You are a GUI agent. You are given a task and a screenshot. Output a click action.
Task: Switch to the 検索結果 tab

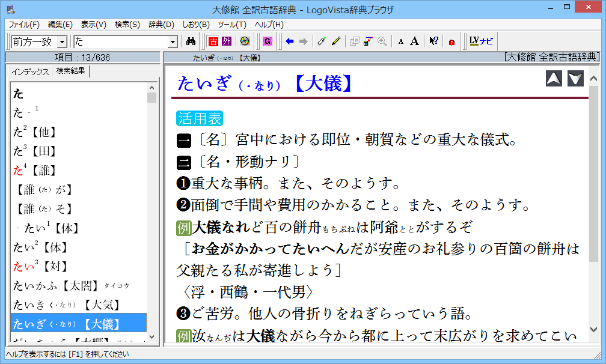[70, 71]
